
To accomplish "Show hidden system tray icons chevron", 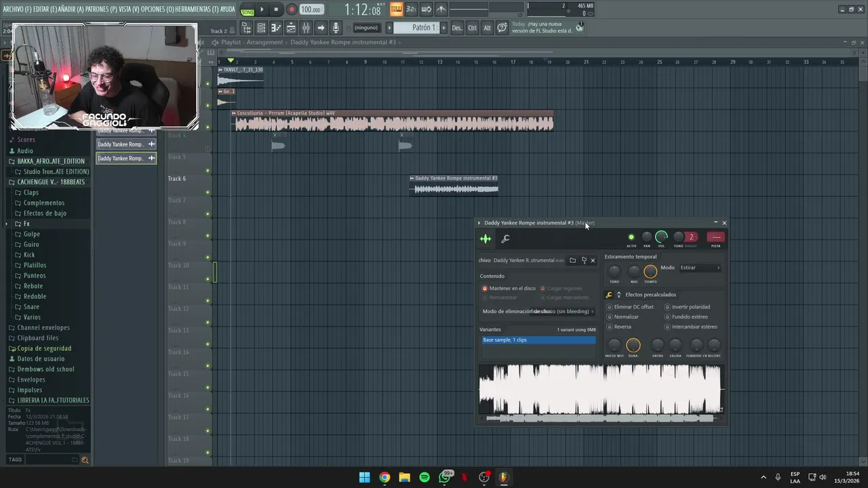I will point(763,477).
